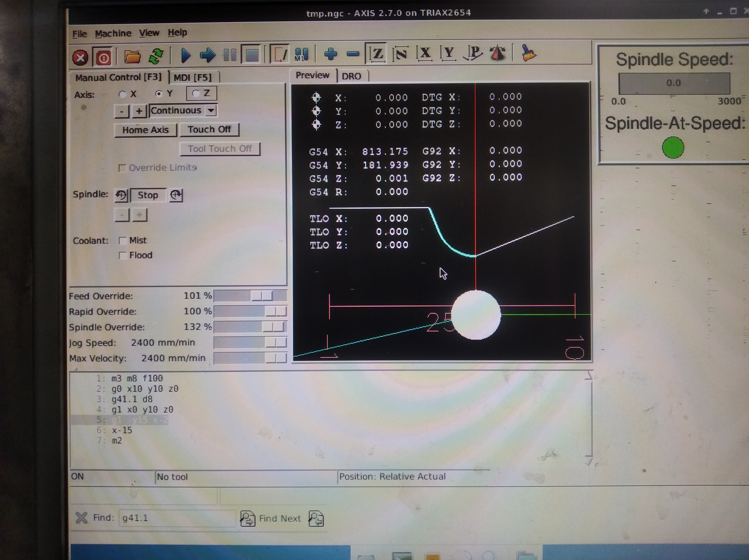This screenshot has height=560, width=749.
Task: Enable the Mist coolant checkbox
Action: pyautogui.click(x=123, y=241)
